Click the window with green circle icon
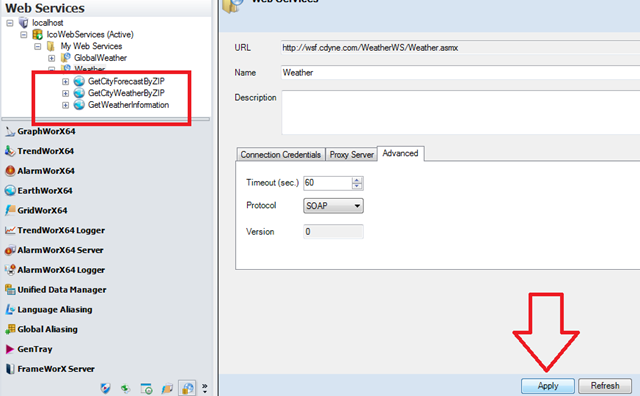The width and height of the screenshot is (640, 396). [146, 388]
